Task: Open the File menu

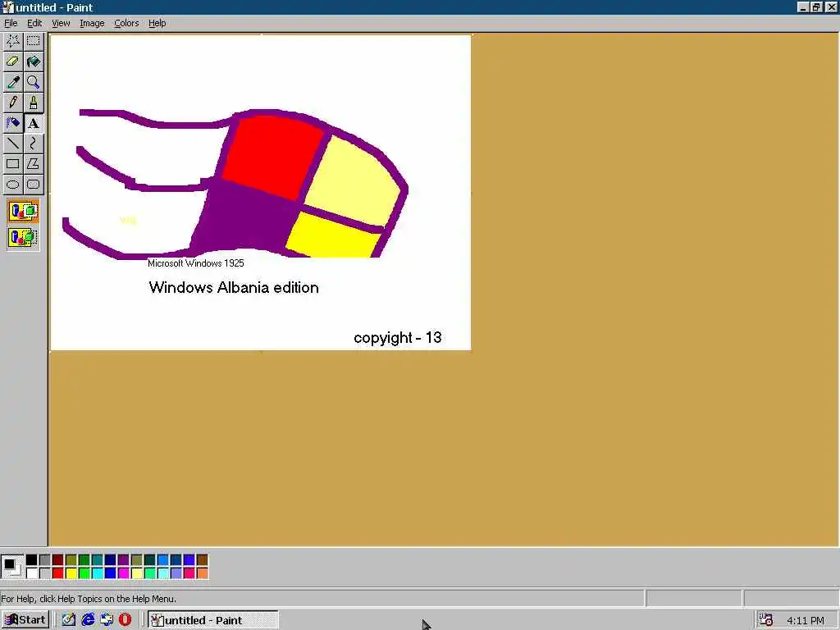Action: pyautogui.click(x=11, y=23)
